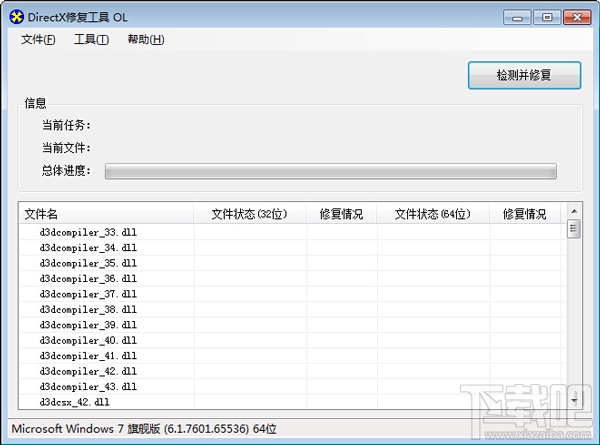Click the 修复情况 header after 64位 column

[525, 214]
